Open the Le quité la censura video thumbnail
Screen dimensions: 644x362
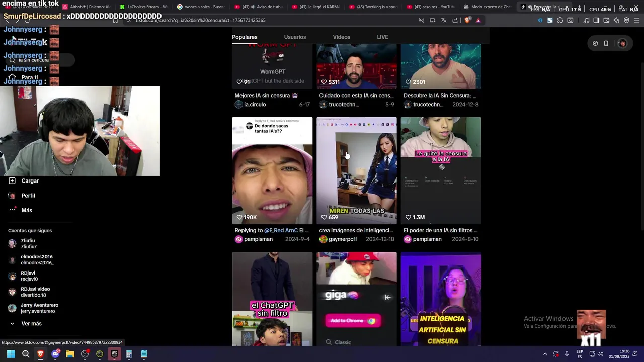click(x=441, y=170)
